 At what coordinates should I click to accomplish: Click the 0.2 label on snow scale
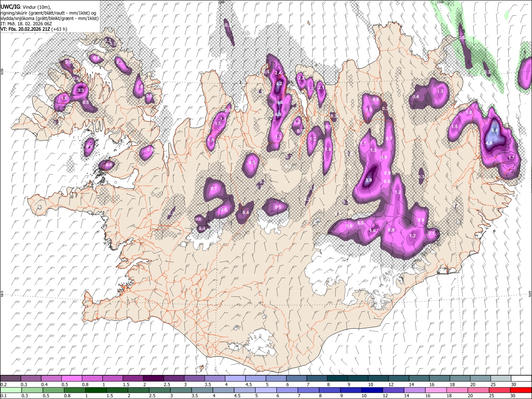pyautogui.click(x=3, y=384)
